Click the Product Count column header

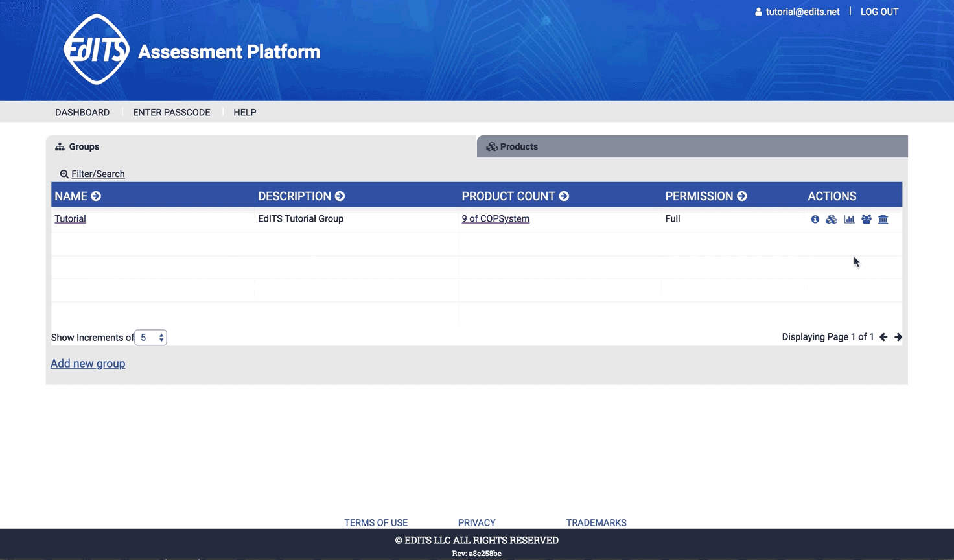coord(509,196)
